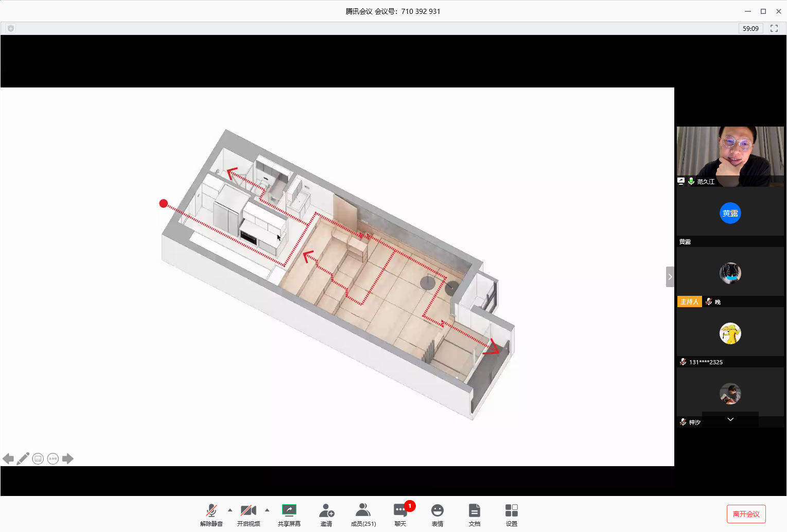787x532 pixels.
Task: Open the 文档 documents panel
Action: click(x=474, y=514)
